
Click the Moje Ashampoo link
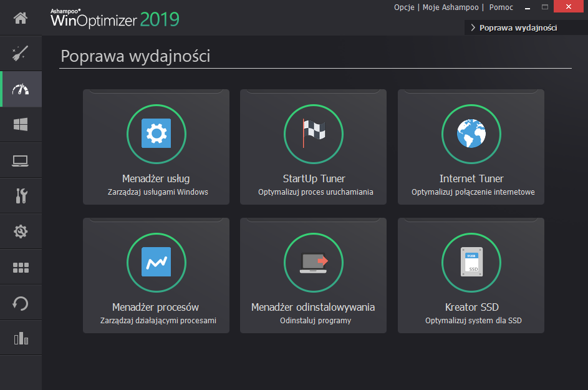[x=450, y=7]
